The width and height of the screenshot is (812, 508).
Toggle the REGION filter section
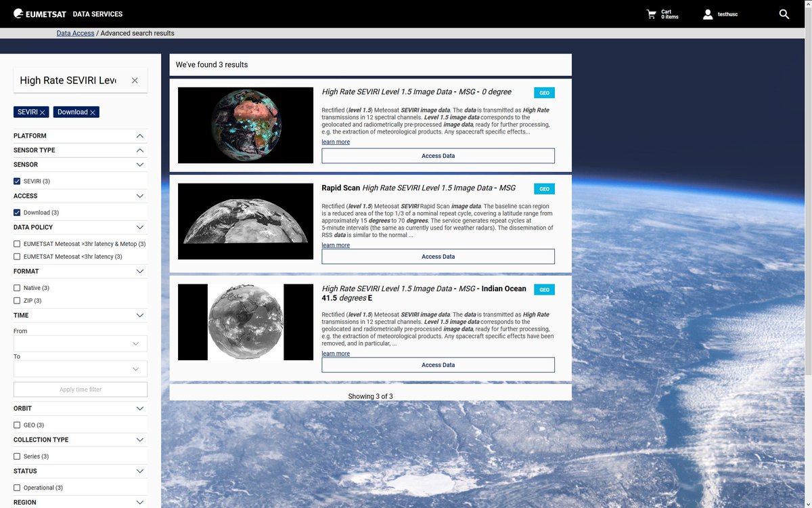(x=81, y=503)
